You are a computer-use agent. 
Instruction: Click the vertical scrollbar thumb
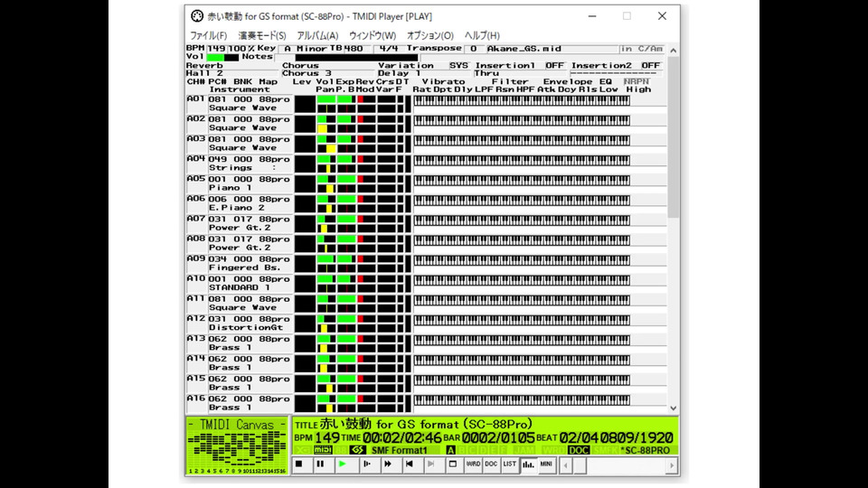click(673, 136)
